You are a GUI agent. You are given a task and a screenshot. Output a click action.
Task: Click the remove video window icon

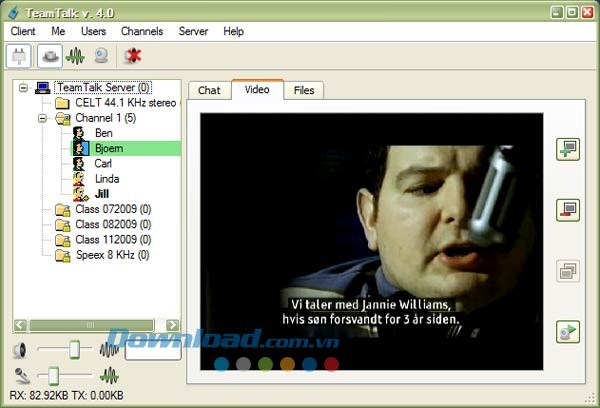click(569, 210)
